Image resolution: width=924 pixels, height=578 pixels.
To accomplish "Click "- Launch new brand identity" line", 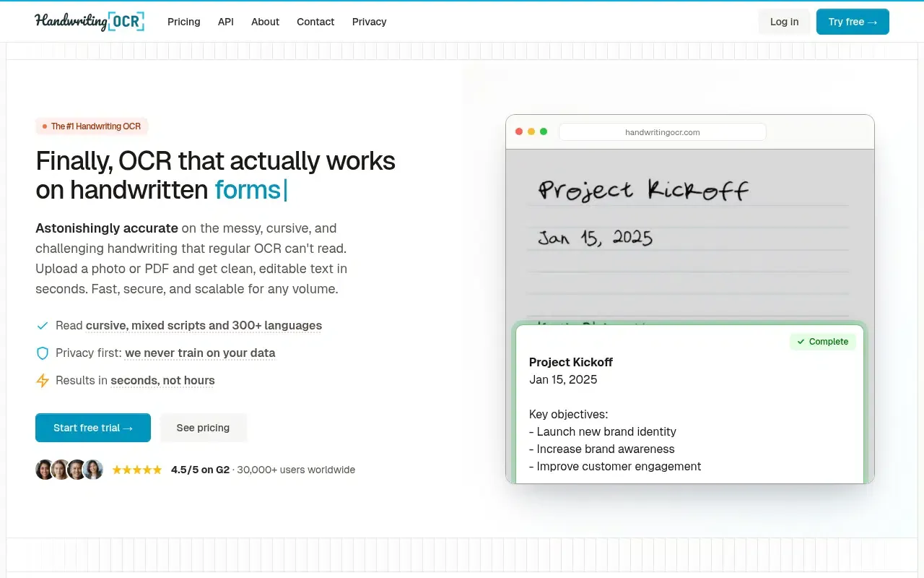I will (603, 431).
